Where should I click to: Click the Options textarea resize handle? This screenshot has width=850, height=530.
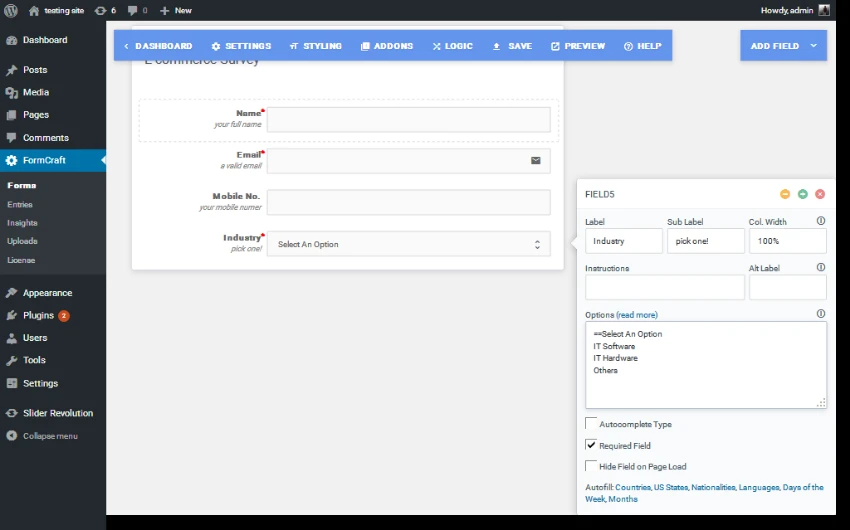coord(821,403)
